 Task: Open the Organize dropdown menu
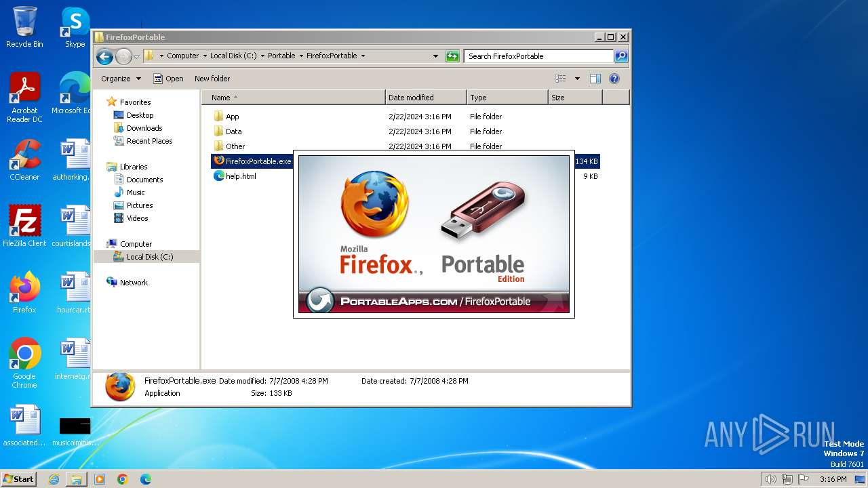[121, 79]
